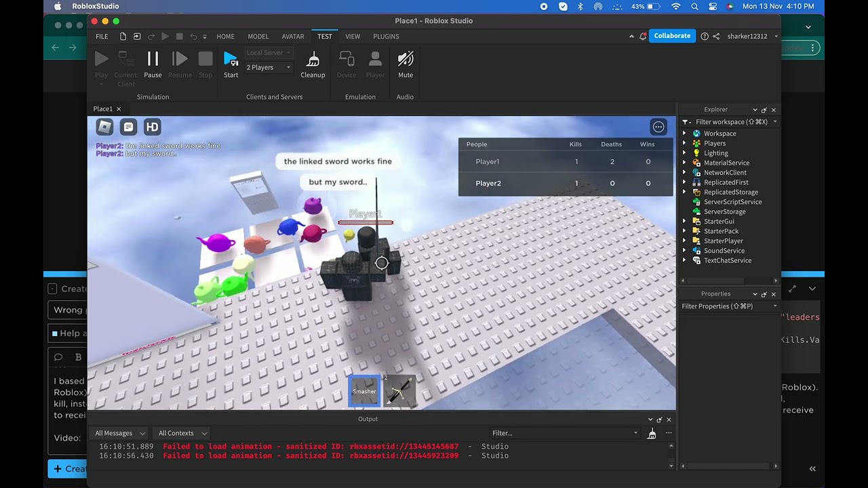Click the Explorer horizontal scrollbar
This screenshot has height=488, width=868.
click(x=717, y=281)
